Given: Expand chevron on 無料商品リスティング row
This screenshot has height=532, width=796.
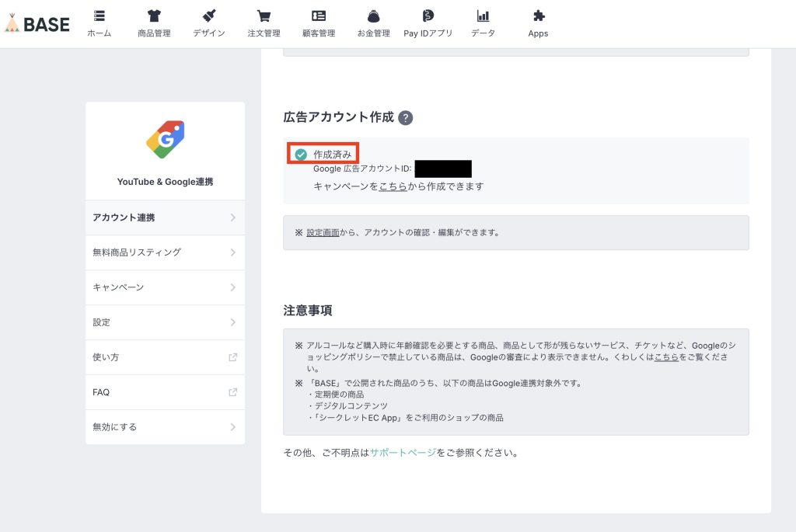Looking at the screenshot, I should click(x=233, y=252).
